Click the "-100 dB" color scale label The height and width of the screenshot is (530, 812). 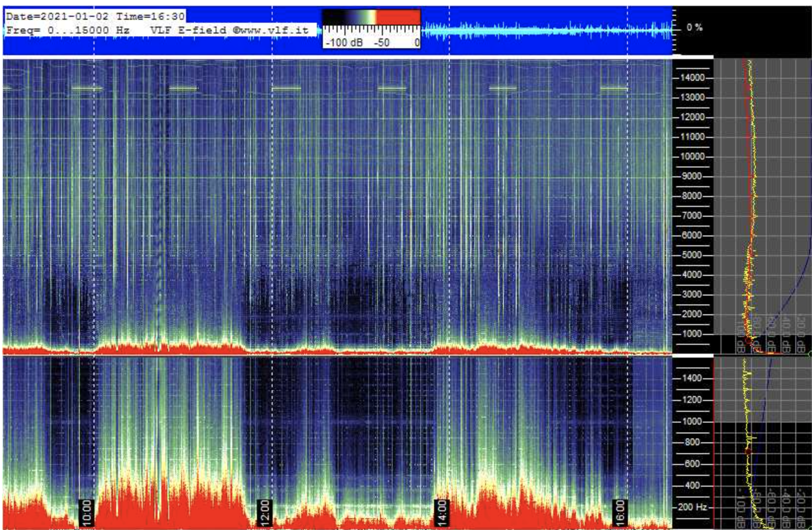pos(344,42)
